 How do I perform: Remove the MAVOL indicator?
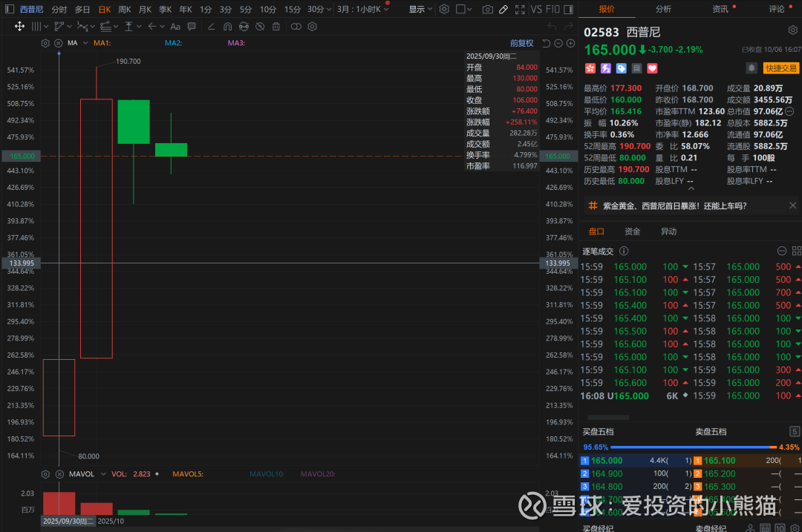[x=59, y=474]
